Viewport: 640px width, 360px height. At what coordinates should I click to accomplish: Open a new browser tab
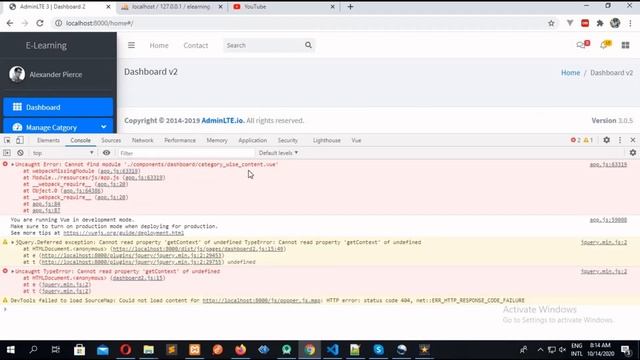tap(350, 7)
